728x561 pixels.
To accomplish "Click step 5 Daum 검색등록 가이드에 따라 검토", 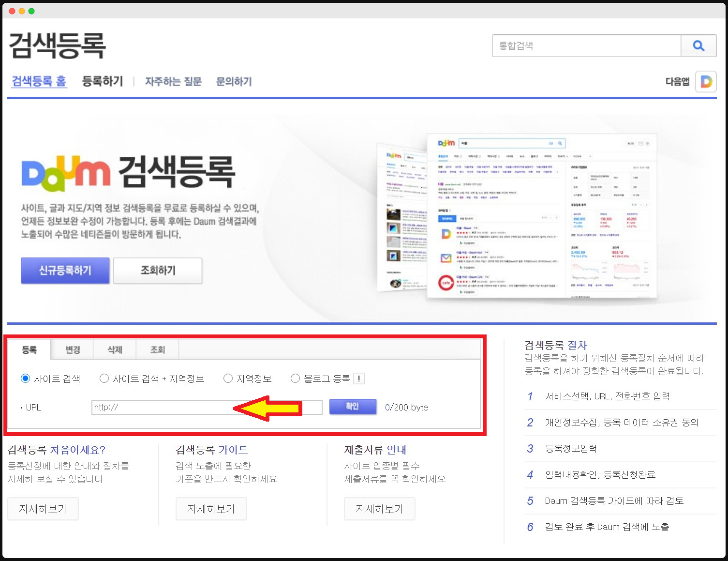I will point(614,501).
